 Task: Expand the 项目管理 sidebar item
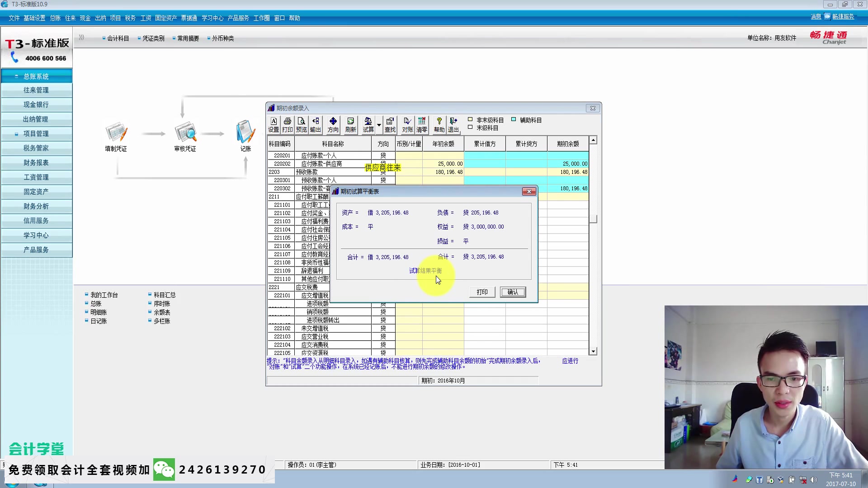tap(36, 134)
